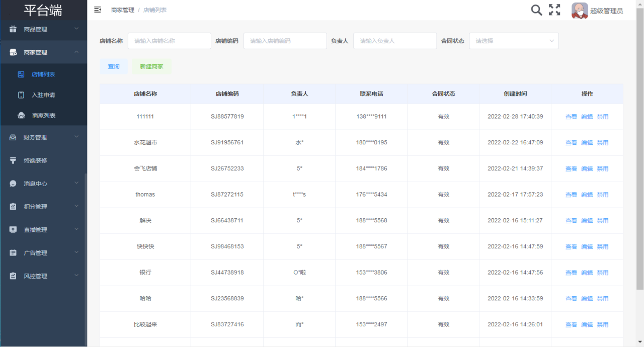Viewport: 644px width, 347px height.
Task: Collapse sidebar with the hamburger menu icon
Action: 98,10
